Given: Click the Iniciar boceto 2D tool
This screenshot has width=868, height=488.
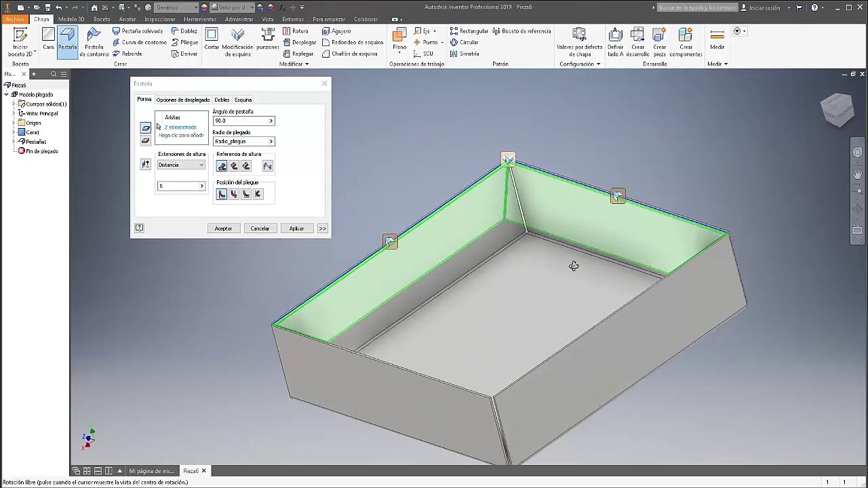Looking at the screenshot, I should coord(20,42).
